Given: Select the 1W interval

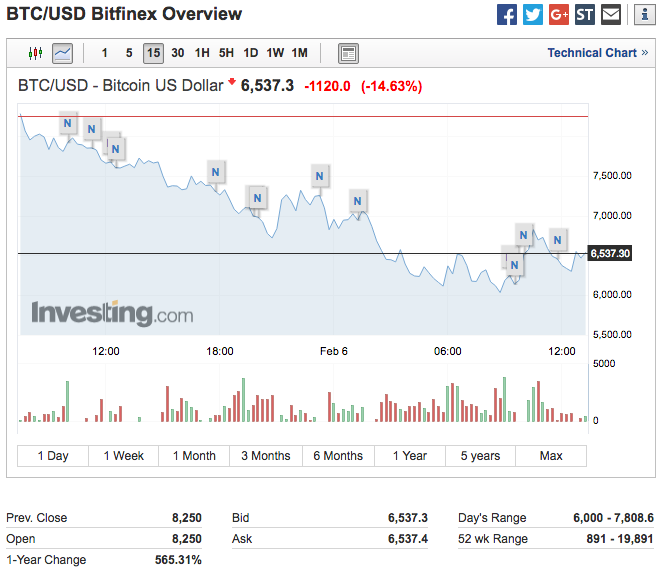Looking at the screenshot, I should click(275, 53).
